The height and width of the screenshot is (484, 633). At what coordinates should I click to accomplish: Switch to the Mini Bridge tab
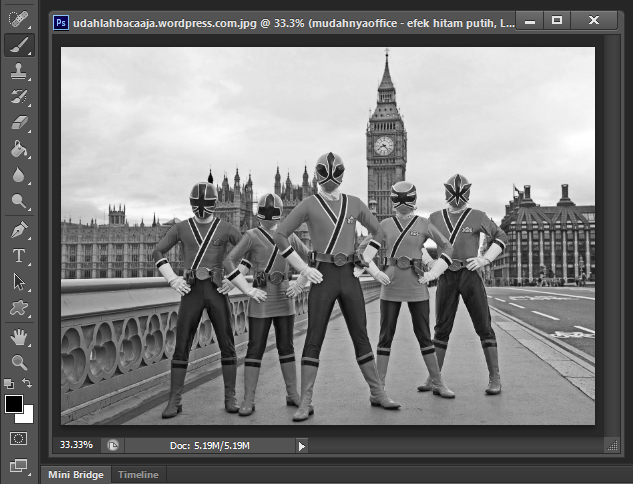point(76,475)
